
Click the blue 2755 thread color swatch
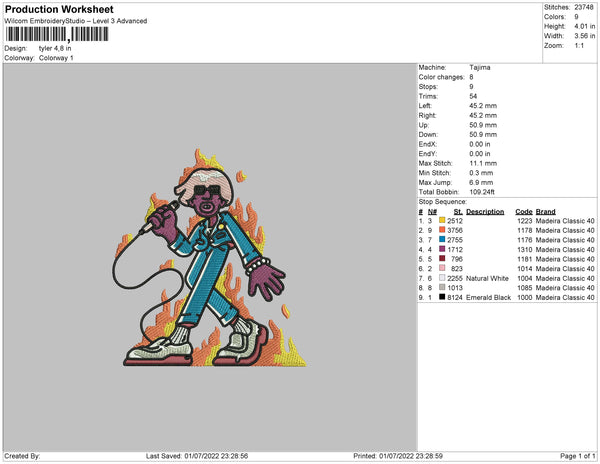pyautogui.click(x=442, y=239)
